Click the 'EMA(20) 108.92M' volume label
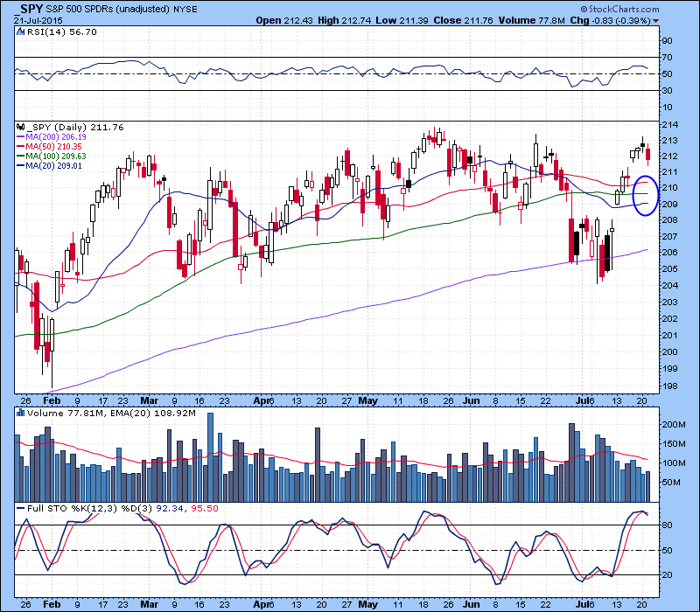Viewport: 700px width, 612px height. (x=152, y=413)
